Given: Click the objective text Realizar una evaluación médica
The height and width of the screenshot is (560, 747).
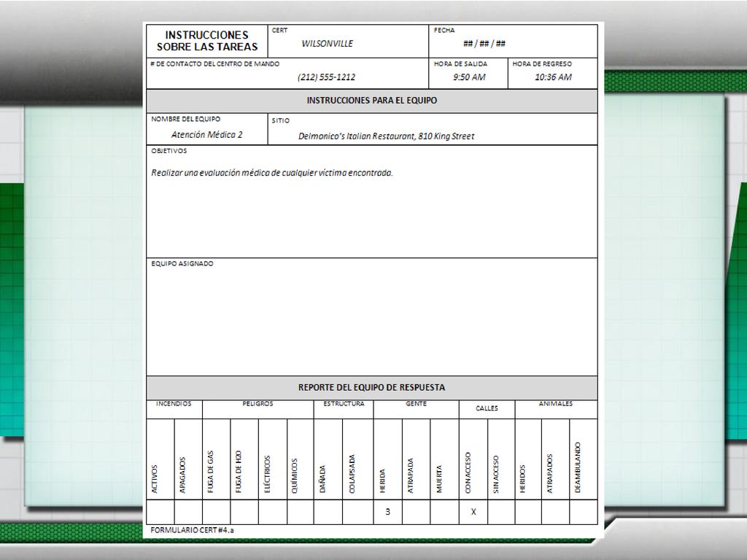Looking at the screenshot, I should coord(272,173).
